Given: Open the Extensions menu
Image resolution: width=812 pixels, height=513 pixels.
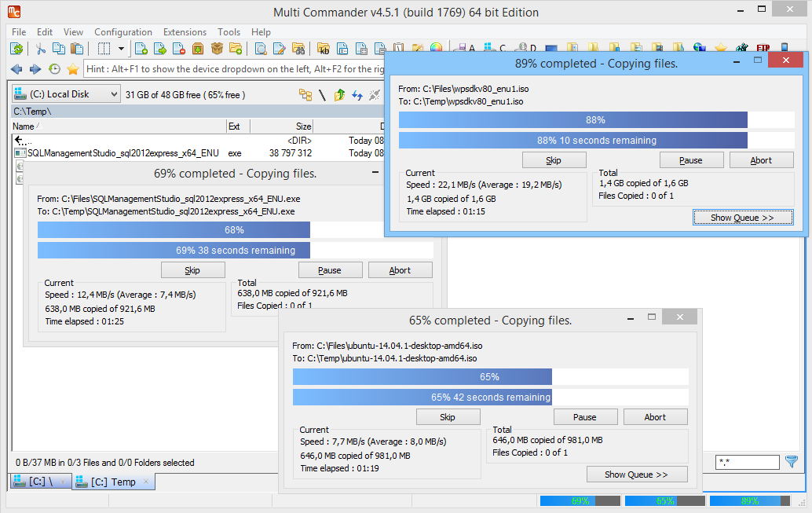Looking at the screenshot, I should tap(185, 32).
